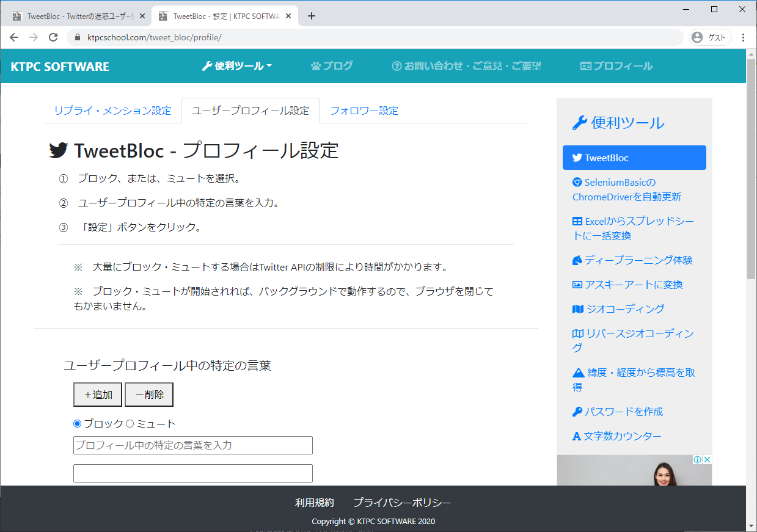The image size is (757, 532).
Task: Open the ディープラーニング体験 tool
Action: click(635, 260)
